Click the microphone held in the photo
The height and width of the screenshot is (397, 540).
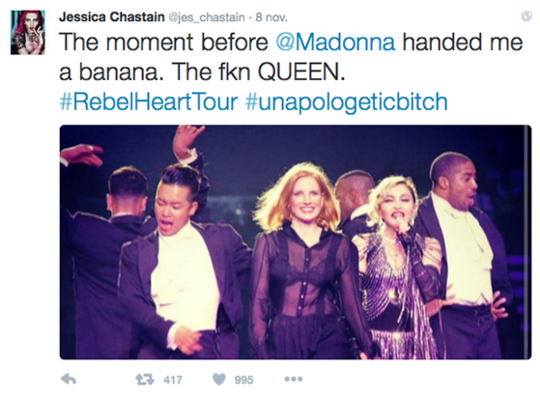401,226
